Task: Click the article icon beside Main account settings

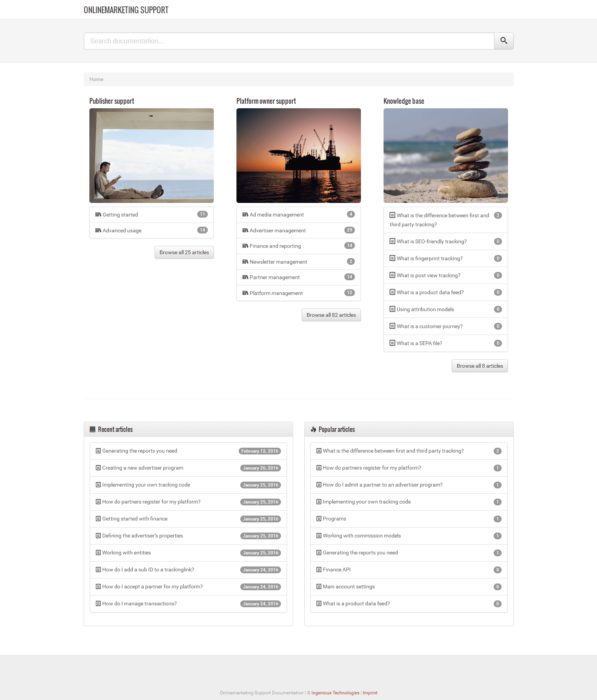Action: click(319, 586)
